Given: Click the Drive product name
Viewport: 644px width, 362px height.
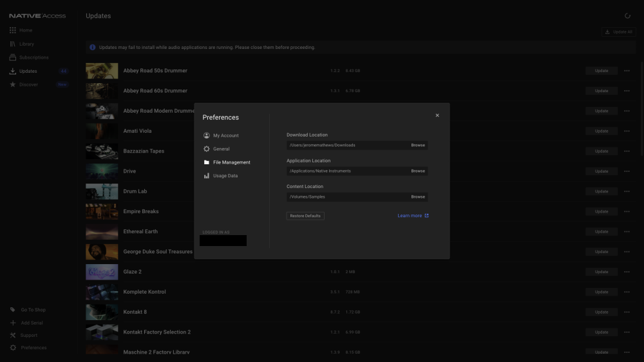Looking at the screenshot, I should click(x=129, y=171).
